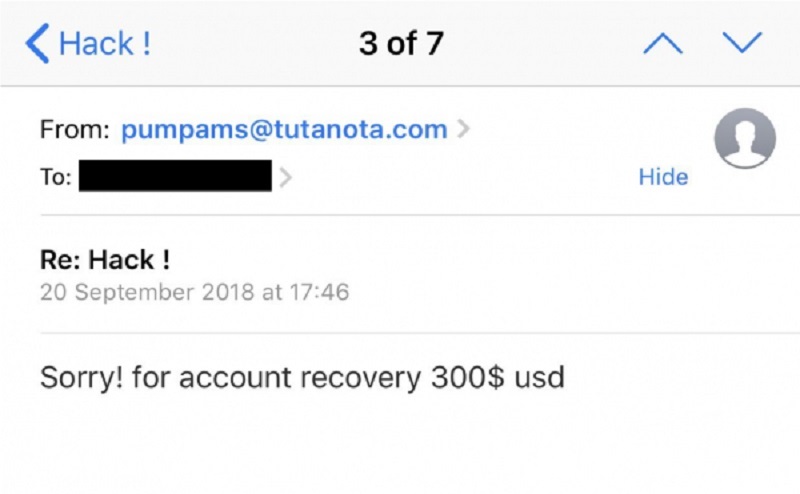Viewport: 800px width, 494px height.
Task: Click the 20 September 2018 timestamp
Action: click(x=194, y=292)
